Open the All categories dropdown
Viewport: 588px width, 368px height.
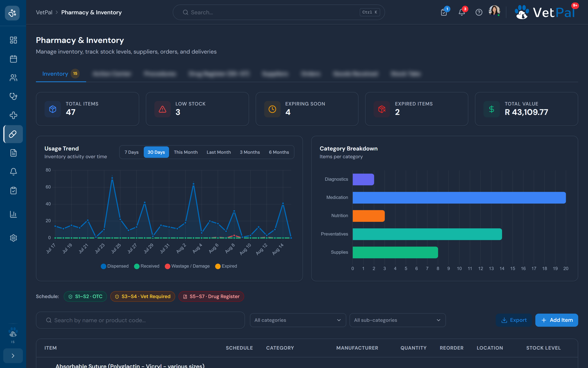(298, 320)
